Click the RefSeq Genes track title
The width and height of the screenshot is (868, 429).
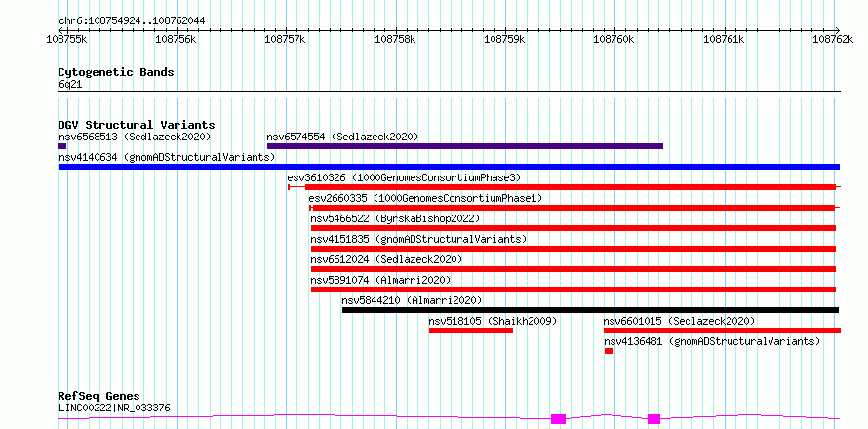coord(99,397)
